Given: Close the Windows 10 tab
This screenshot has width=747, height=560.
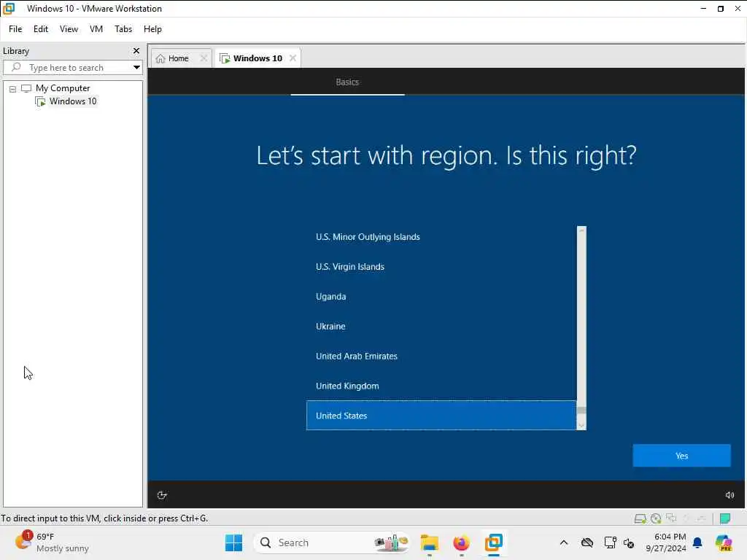Looking at the screenshot, I should [x=293, y=58].
